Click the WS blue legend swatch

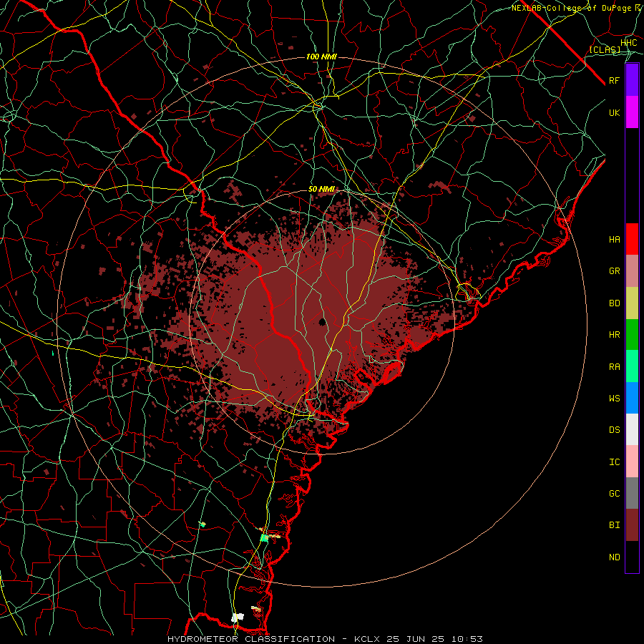[x=632, y=398]
